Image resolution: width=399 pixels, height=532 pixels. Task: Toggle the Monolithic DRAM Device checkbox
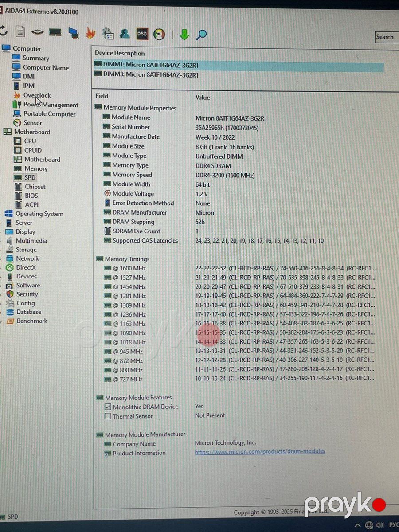108,407
